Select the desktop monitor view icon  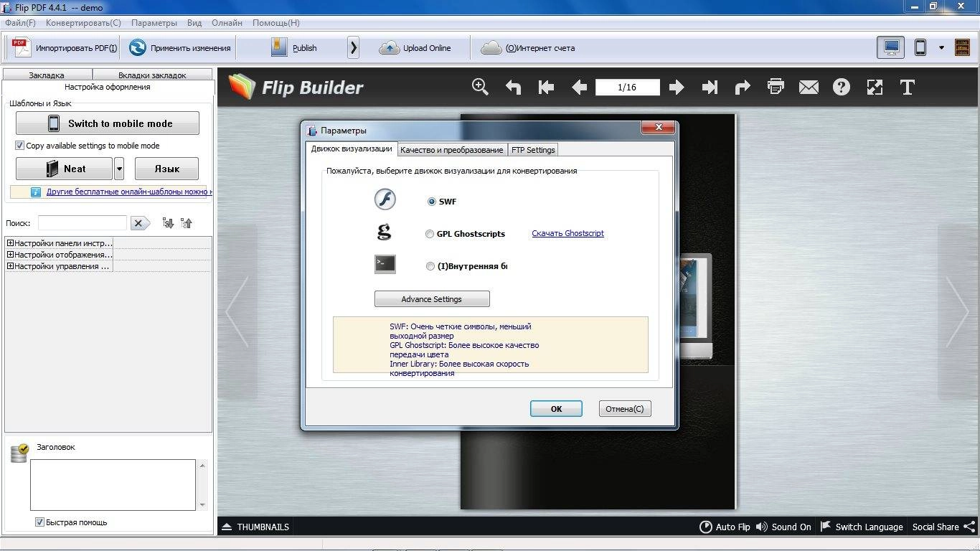891,48
